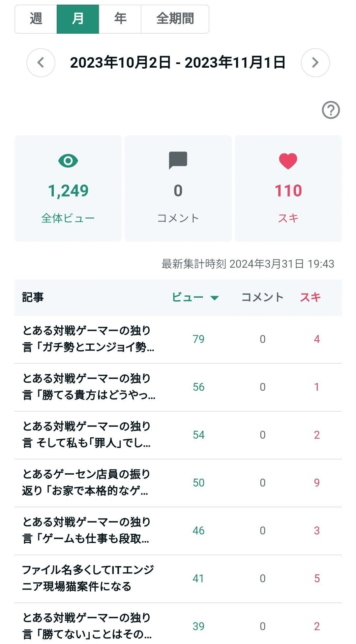Select the 1,249 全体ビュー card

[68, 188]
